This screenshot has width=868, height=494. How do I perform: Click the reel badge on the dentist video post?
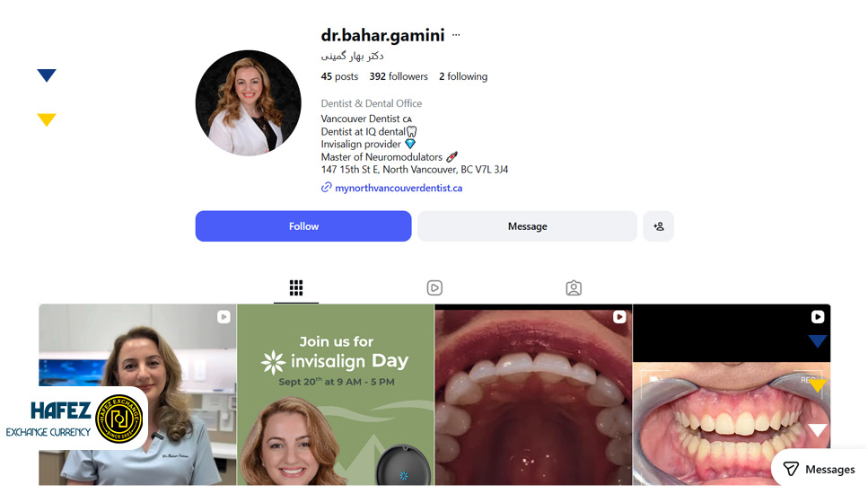[224, 317]
